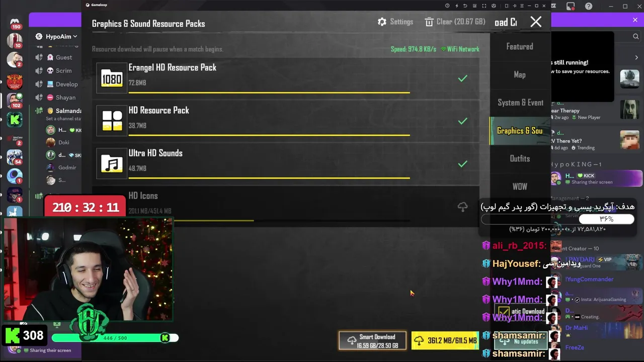
Task: Click HD Resource Pack green checkmark
Action: tap(462, 121)
